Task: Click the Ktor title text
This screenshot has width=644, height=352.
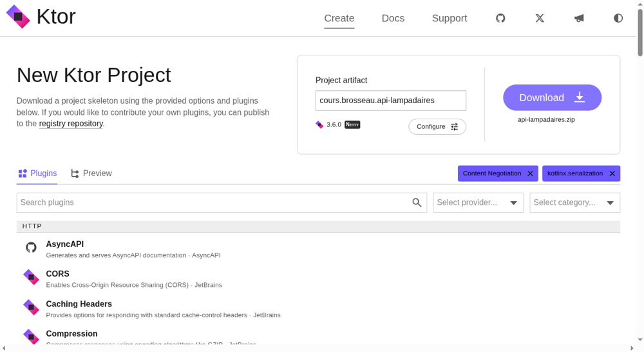Action: pos(56,17)
